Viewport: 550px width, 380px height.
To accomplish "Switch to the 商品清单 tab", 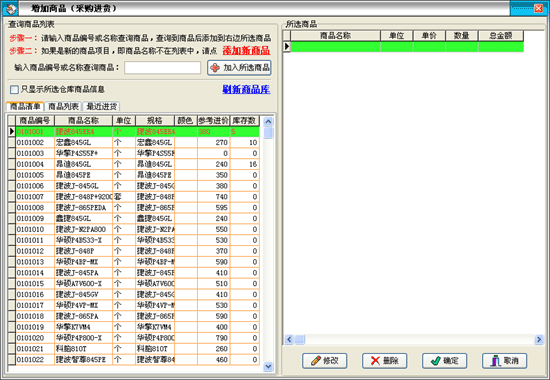I will [25, 106].
